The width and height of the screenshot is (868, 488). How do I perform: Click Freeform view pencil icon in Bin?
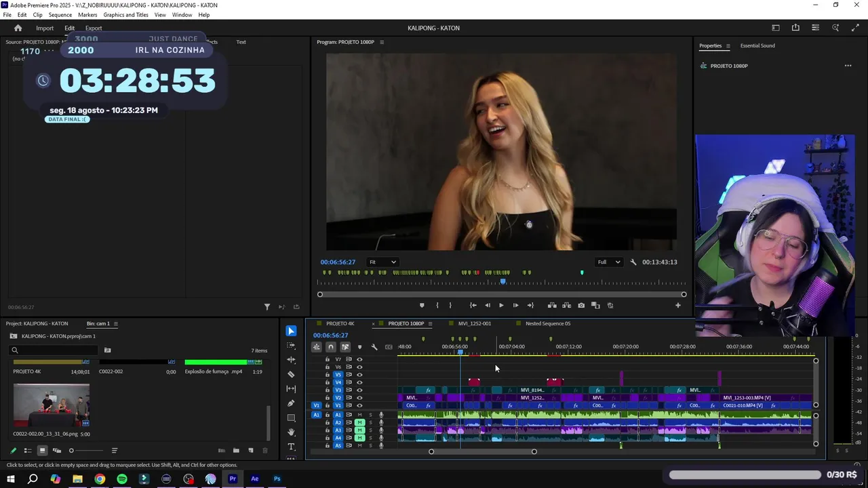13,451
